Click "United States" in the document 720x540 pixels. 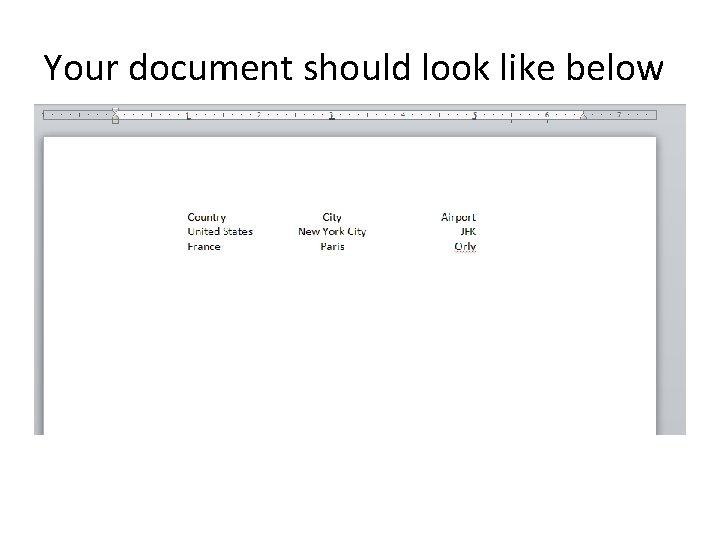coord(220,231)
